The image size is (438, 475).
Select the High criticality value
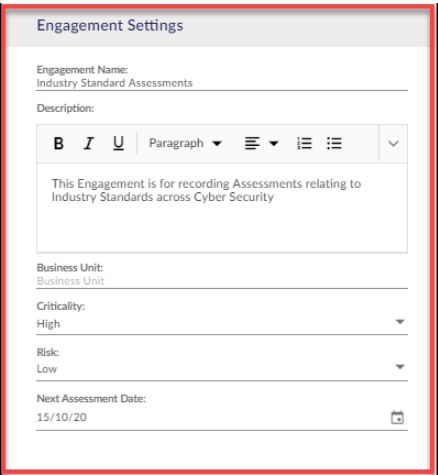pyautogui.click(x=48, y=324)
